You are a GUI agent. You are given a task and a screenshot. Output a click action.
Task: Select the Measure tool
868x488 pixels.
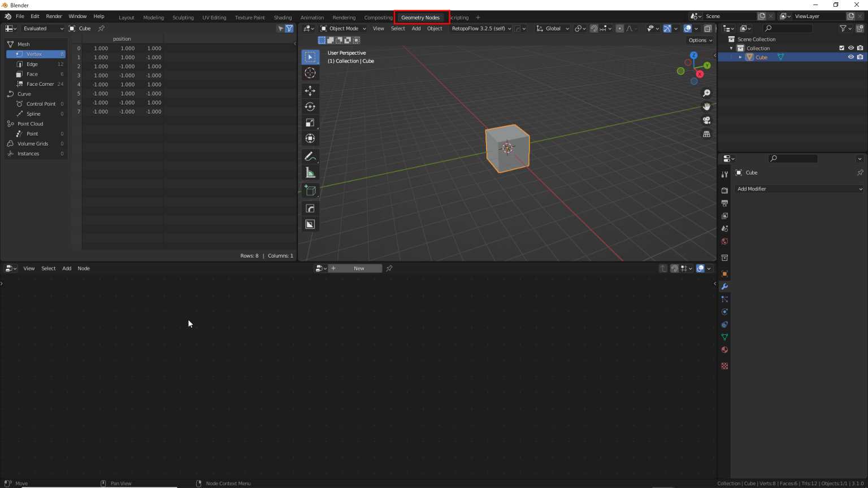[310, 172]
